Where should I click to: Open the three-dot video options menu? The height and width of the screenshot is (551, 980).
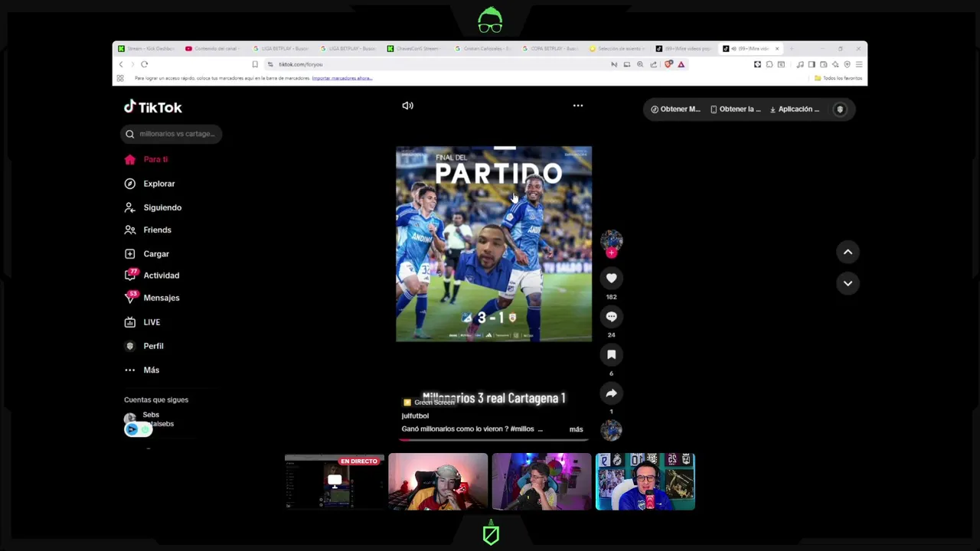pos(578,106)
